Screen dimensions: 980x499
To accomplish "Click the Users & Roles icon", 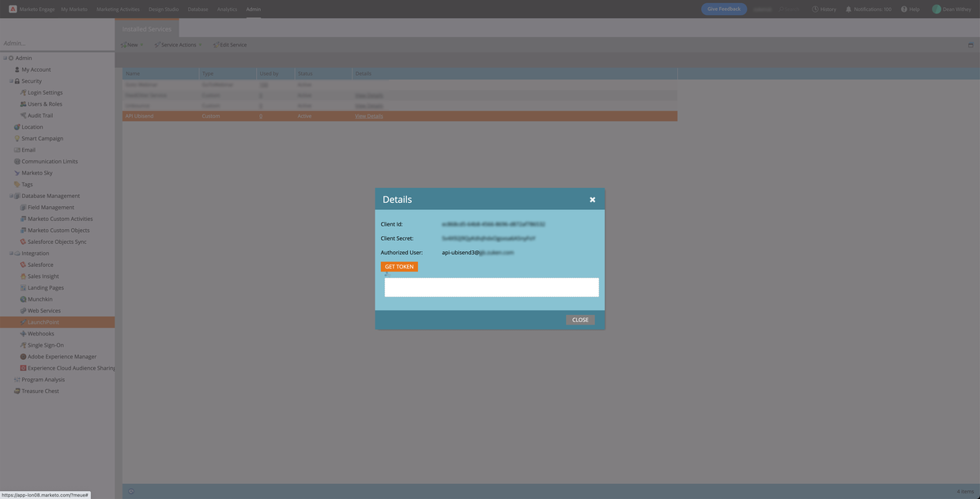I will (23, 104).
